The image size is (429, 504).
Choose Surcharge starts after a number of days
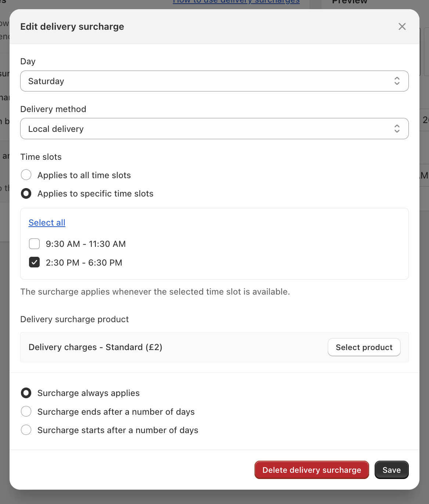(26, 430)
